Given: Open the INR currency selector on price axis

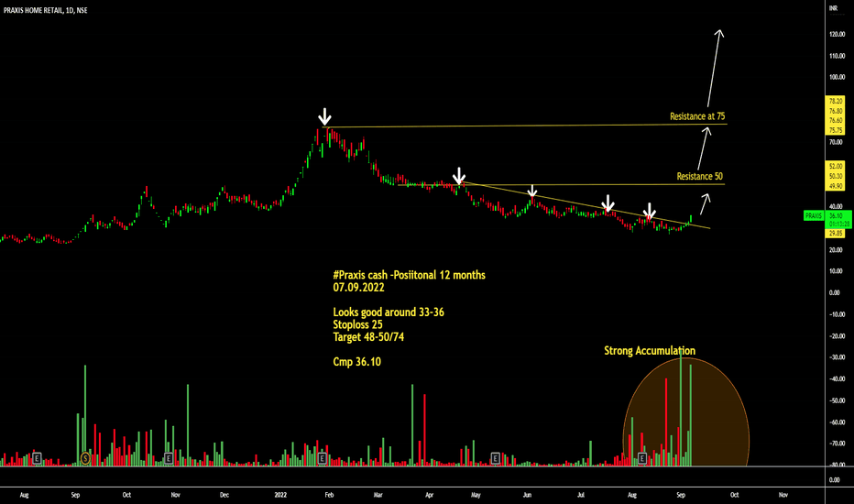Looking at the screenshot, I should pyautogui.click(x=833, y=8).
